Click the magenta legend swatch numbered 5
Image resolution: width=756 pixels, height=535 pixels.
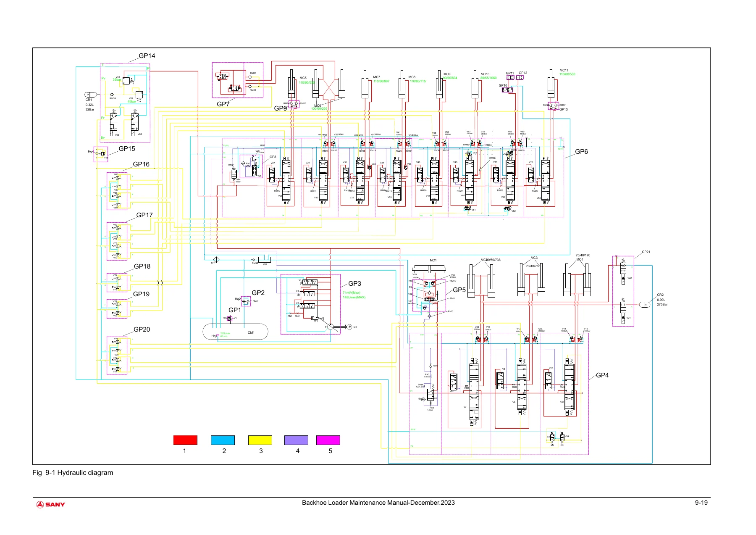328,440
